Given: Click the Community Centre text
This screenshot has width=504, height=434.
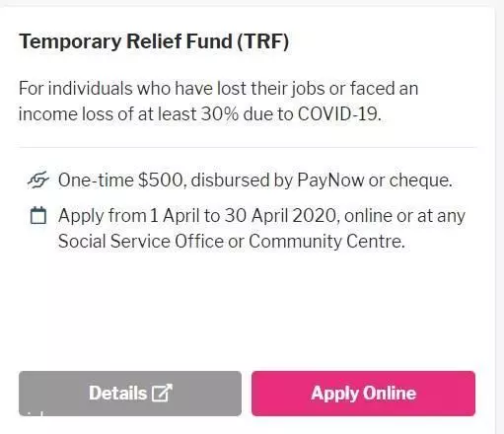Looking at the screenshot, I should 326,241.
